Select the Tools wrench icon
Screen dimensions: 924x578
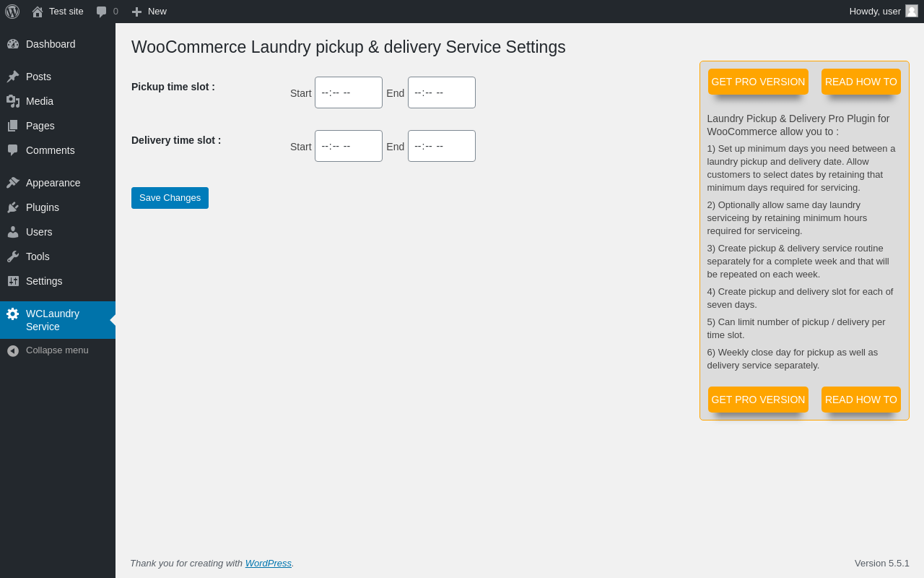tap(13, 256)
